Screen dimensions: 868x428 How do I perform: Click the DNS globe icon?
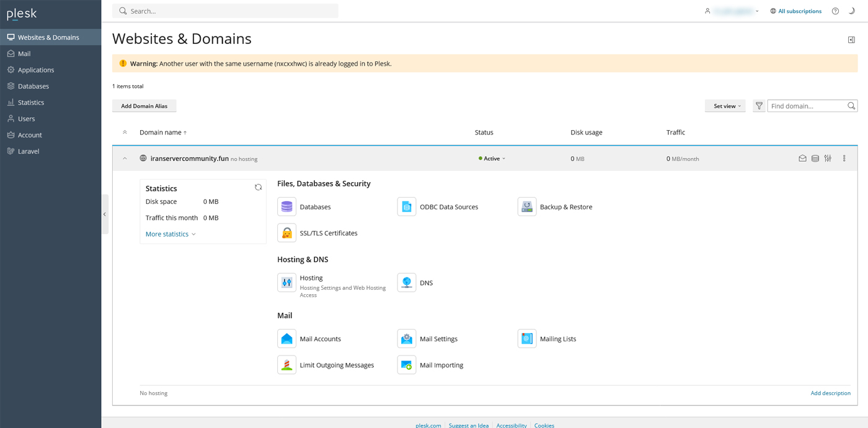(x=407, y=282)
